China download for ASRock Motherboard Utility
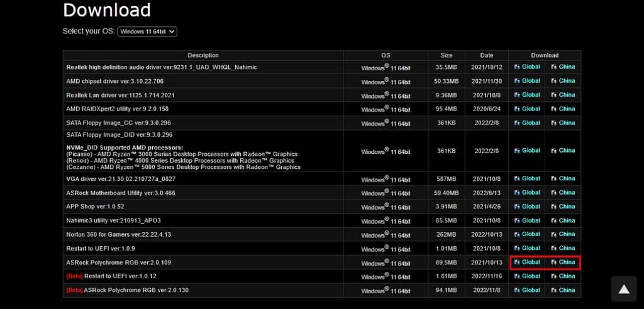Viewport: 644px width, 309px height. 563,192
